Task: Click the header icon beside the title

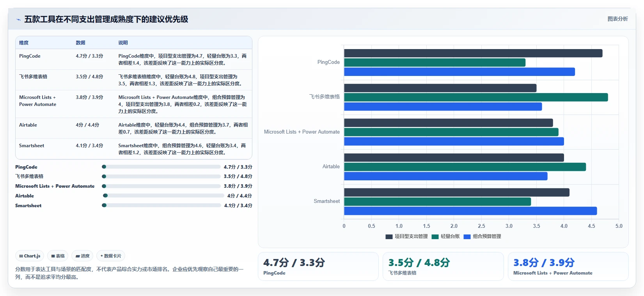Action: pyautogui.click(x=18, y=19)
